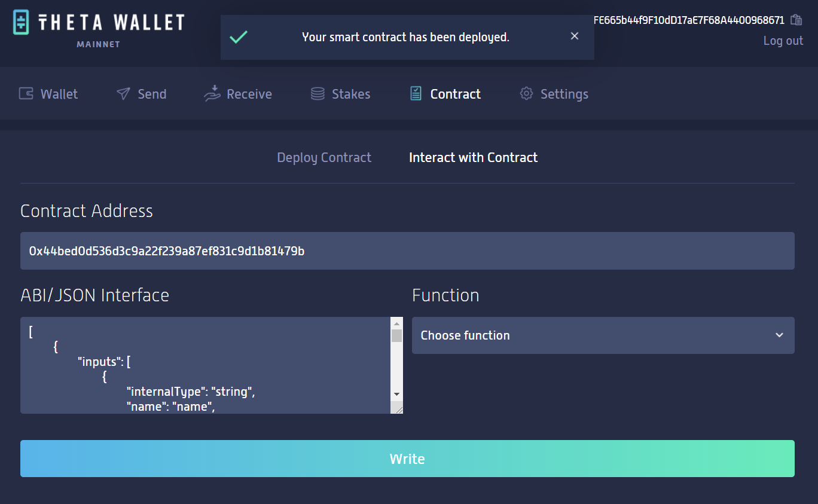The height and width of the screenshot is (504, 818).
Task: Click the Receive hand icon
Action: [212, 93]
